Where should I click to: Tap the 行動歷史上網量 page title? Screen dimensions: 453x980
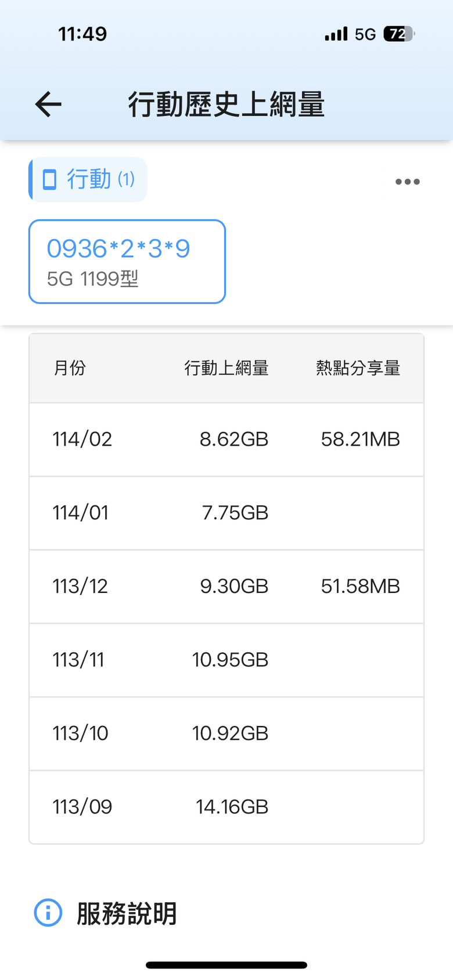coord(227,104)
